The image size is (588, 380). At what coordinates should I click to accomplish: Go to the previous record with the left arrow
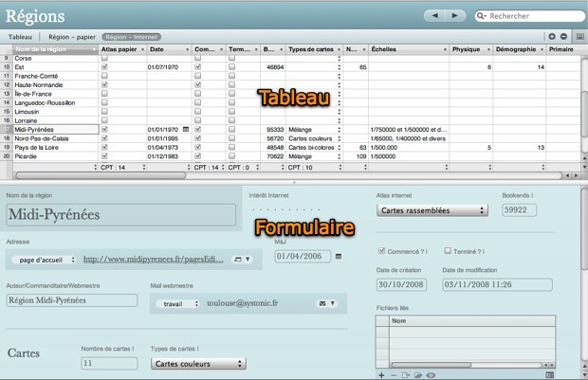434,16
